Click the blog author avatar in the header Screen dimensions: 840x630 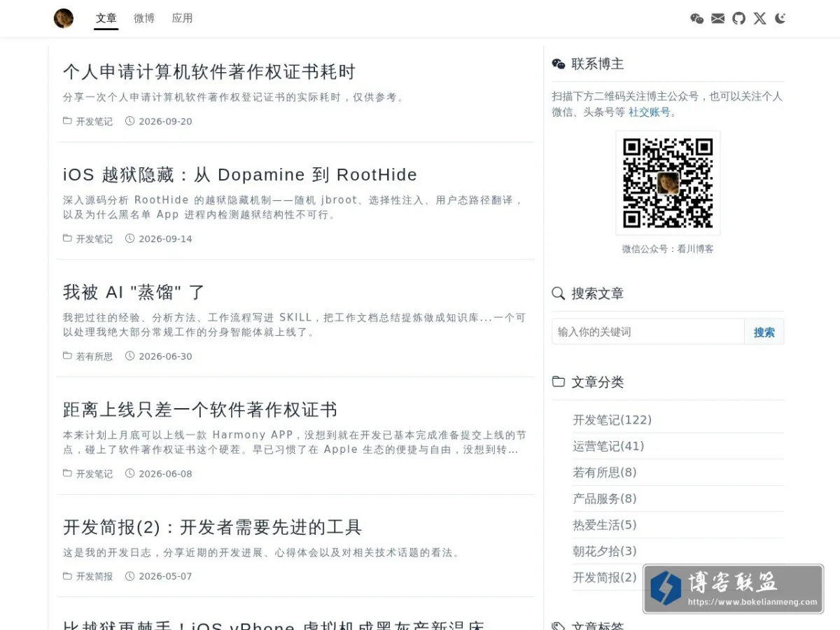pyautogui.click(x=64, y=18)
